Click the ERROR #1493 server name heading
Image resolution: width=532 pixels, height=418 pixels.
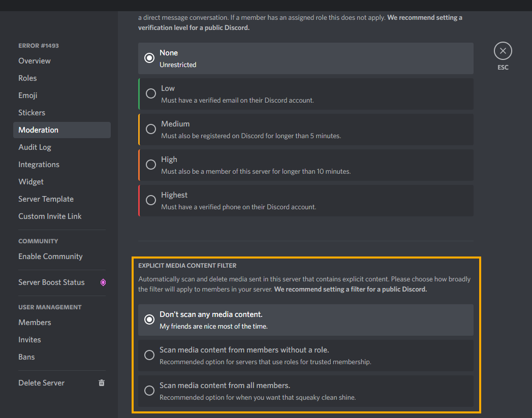pyautogui.click(x=38, y=46)
